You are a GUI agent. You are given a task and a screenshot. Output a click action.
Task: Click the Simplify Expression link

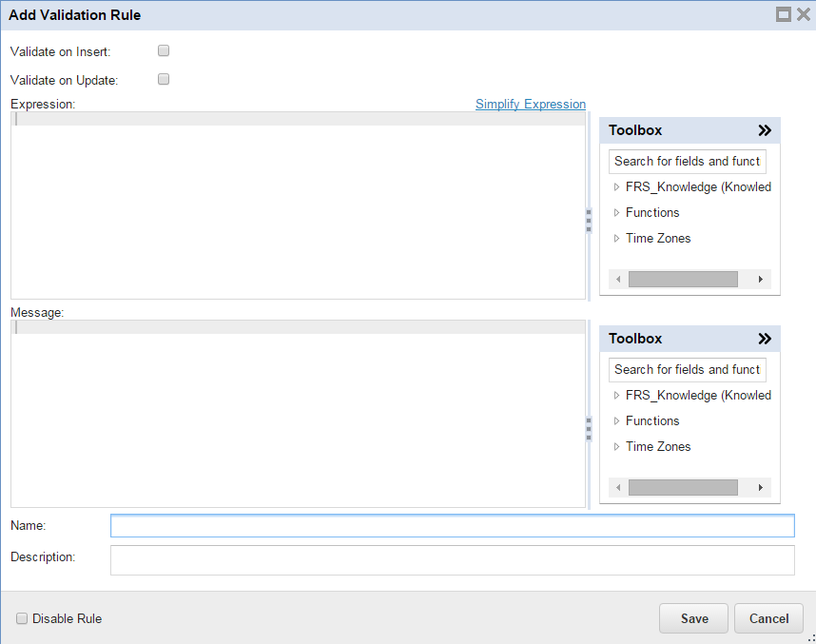pos(531,105)
